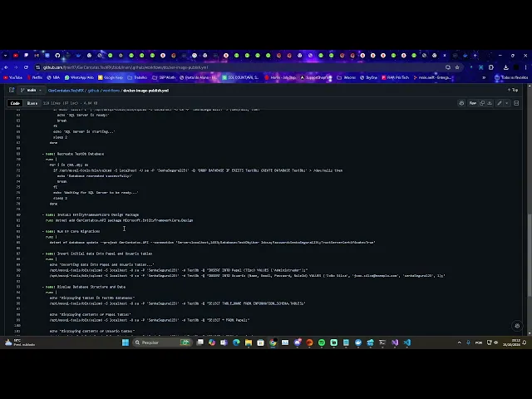Open the tab search dropdown arrow
The height and width of the screenshot is (399, 532).
point(6,56)
